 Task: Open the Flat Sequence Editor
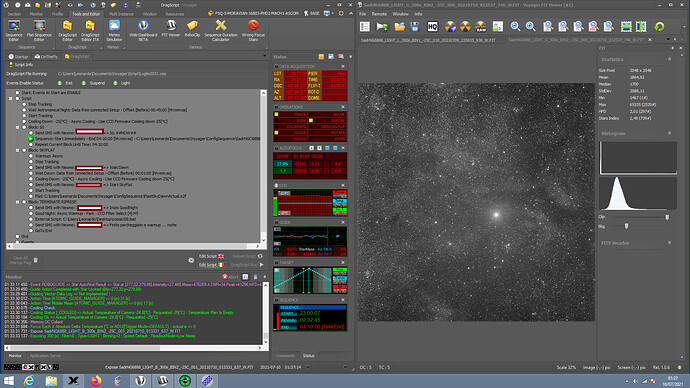[x=39, y=31]
